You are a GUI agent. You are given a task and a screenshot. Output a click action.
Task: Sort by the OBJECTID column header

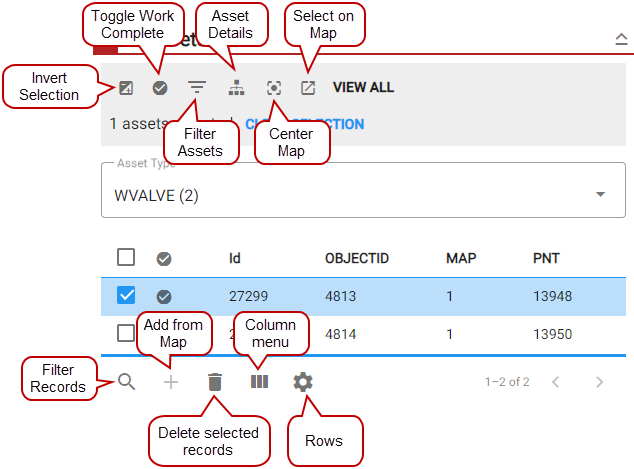click(x=357, y=258)
